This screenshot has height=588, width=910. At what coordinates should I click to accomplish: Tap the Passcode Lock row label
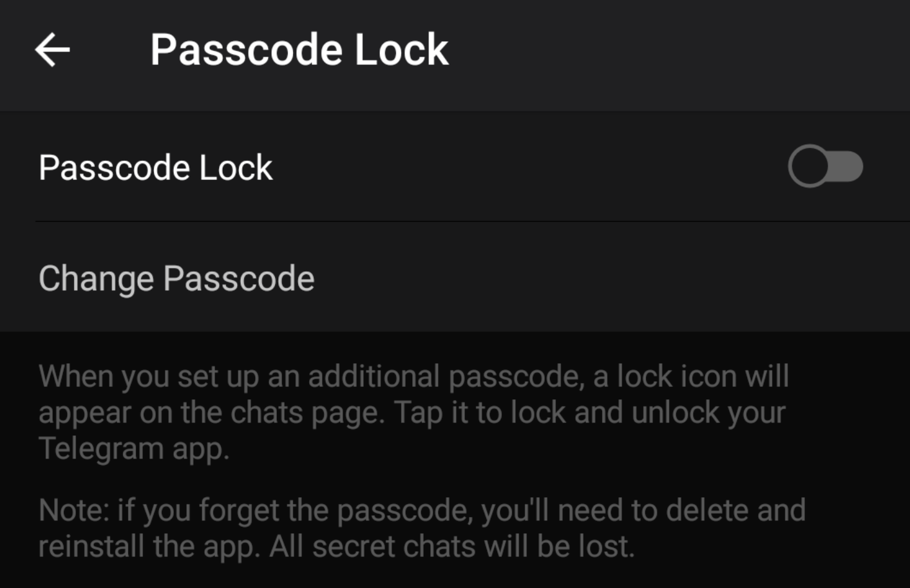(x=155, y=167)
